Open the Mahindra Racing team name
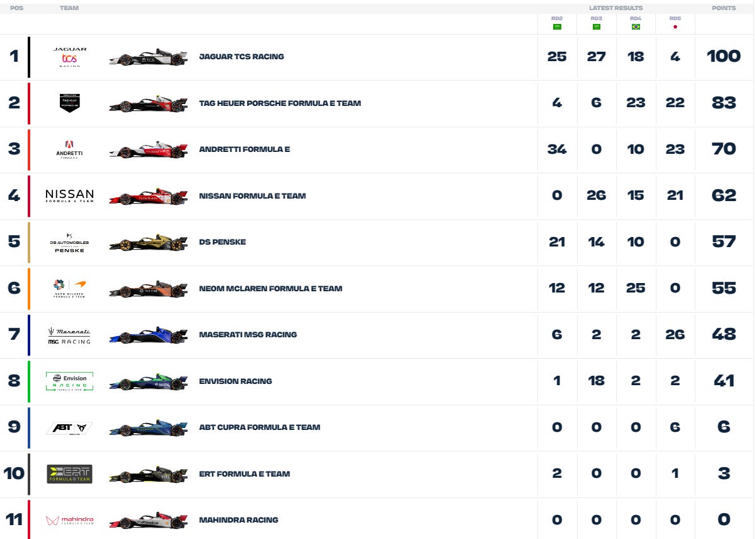Image resolution: width=756 pixels, height=539 pixels. coord(238,520)
